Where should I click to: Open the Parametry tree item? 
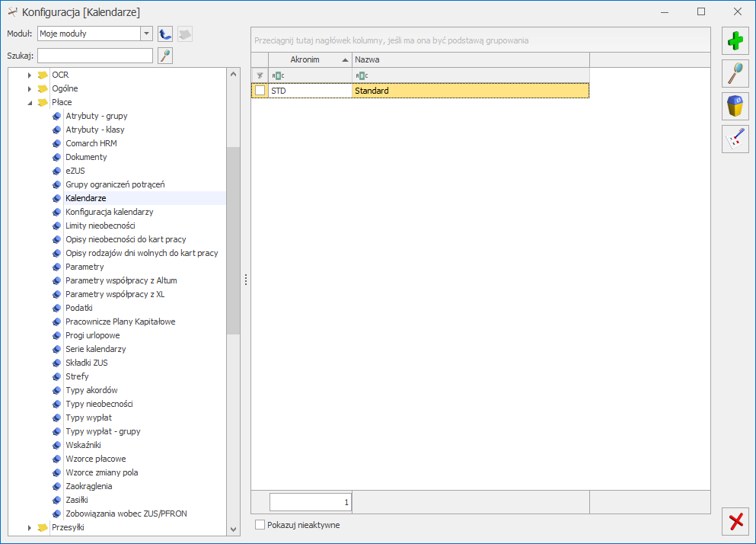pos(85,267)
